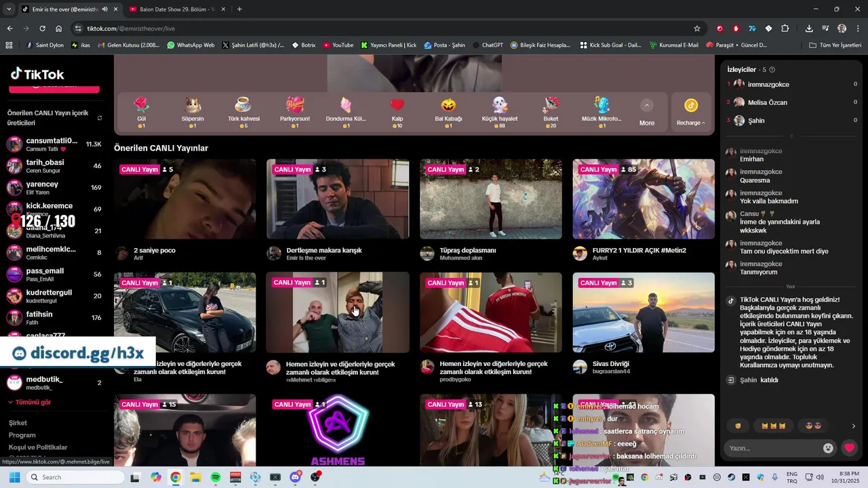Send the Dondurma Kül... ice cream gift

pos(346,112)
